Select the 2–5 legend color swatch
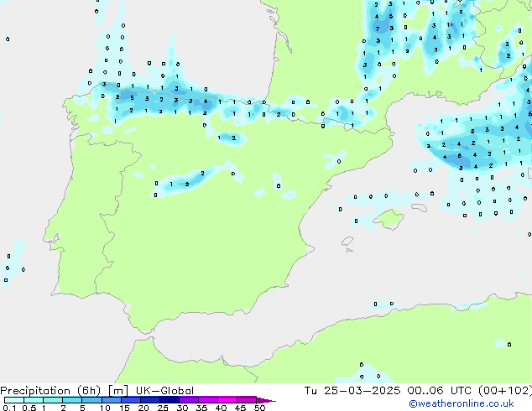This screenshot has height=411, width=532. click(x=72, y=400)
